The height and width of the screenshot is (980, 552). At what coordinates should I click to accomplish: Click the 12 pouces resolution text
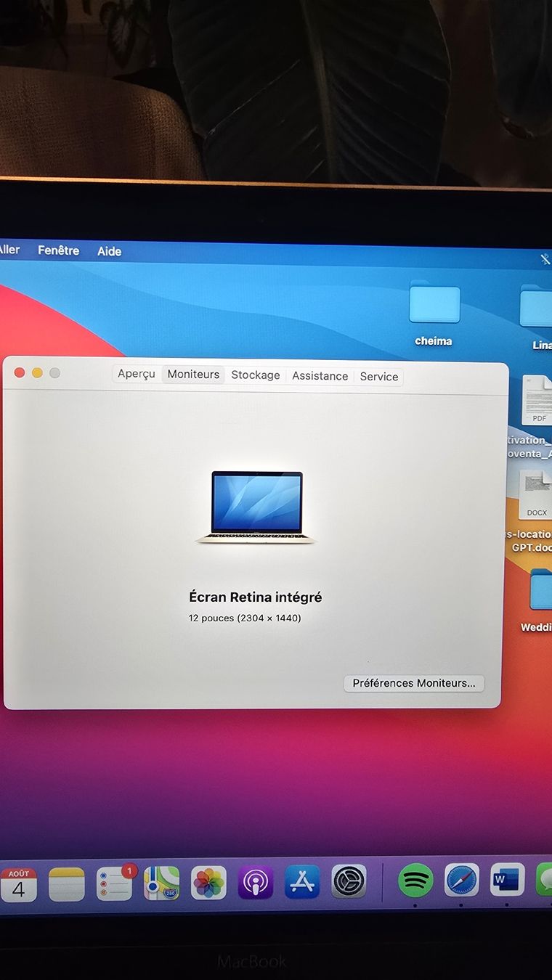(x=245, y=618)
